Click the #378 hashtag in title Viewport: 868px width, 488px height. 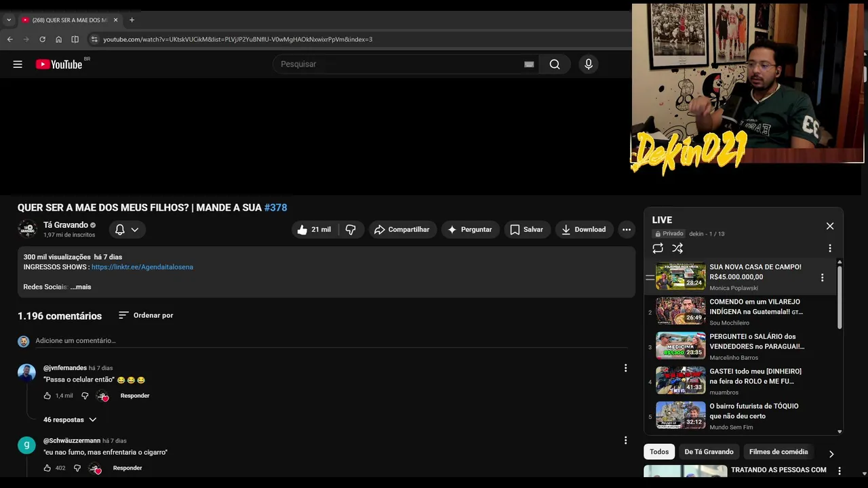point(275,207)
